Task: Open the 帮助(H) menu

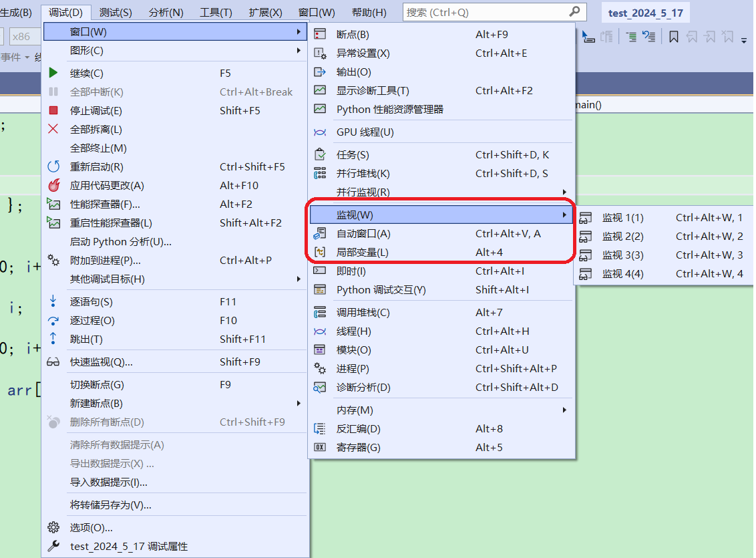Action: (x=369, y=13)
